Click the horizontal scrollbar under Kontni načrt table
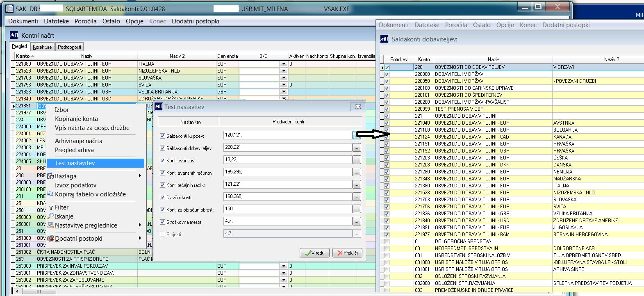The image size is (644, 296). (x=39, y=291)
